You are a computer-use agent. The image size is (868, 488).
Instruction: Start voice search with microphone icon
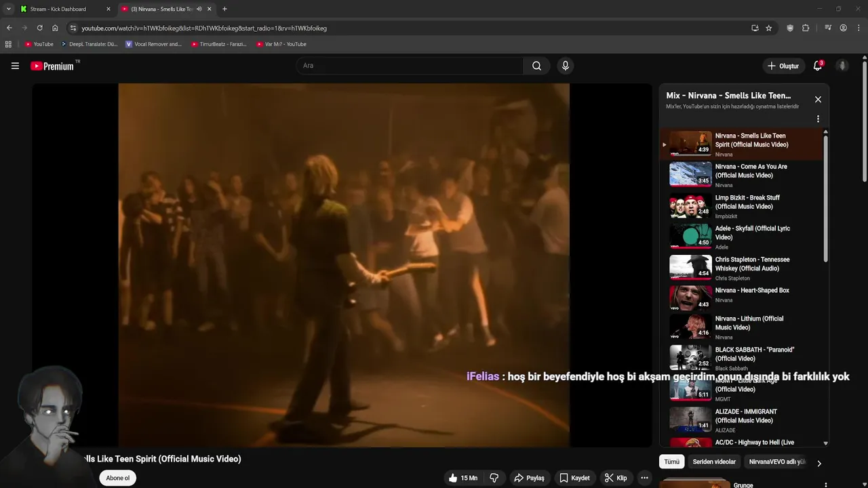pyautogui.click(x=566, y=66)
